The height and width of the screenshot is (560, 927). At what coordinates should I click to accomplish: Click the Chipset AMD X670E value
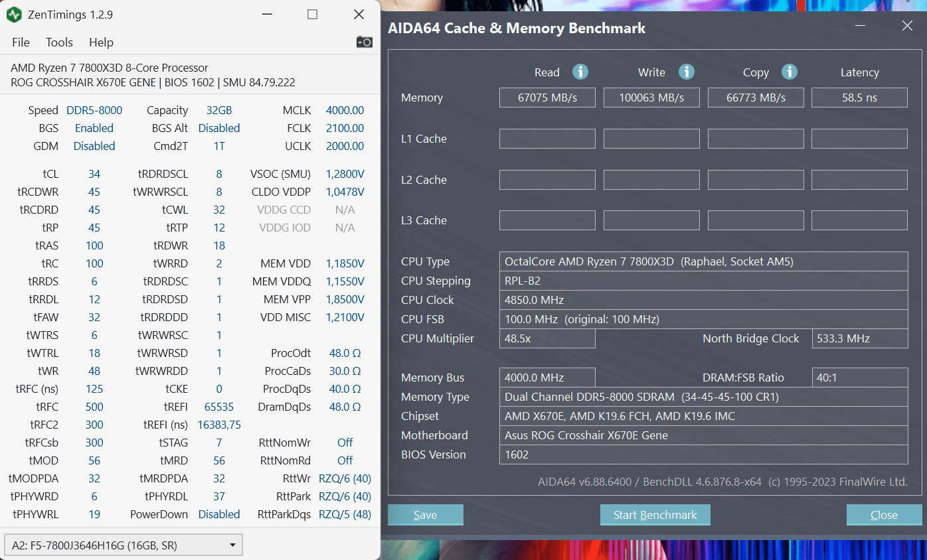tap(703, 416)
